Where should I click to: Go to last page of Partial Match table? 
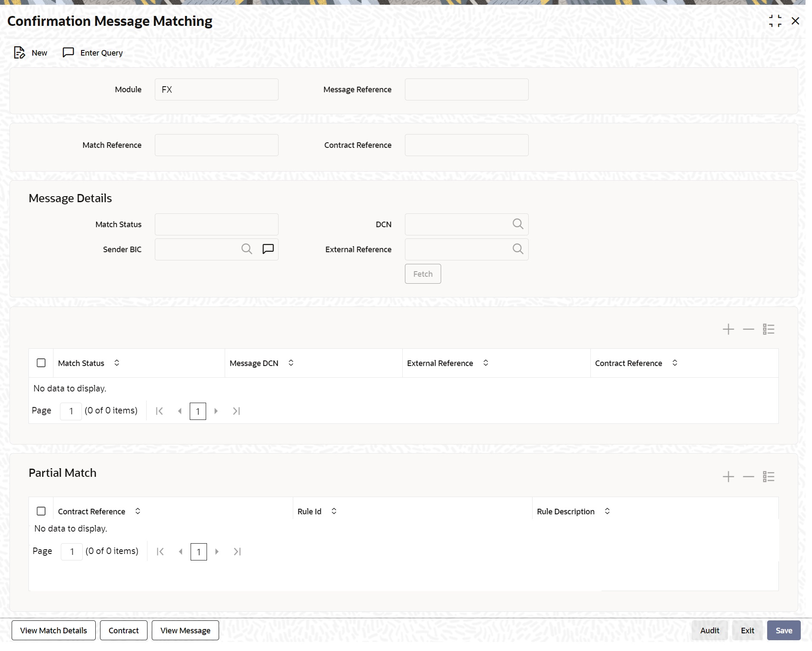[237, 552]
